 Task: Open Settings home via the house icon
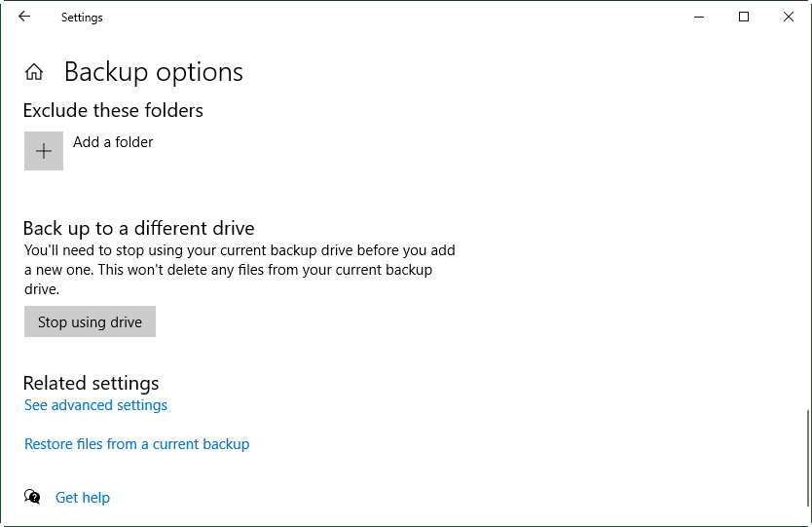tap(34, 72)
